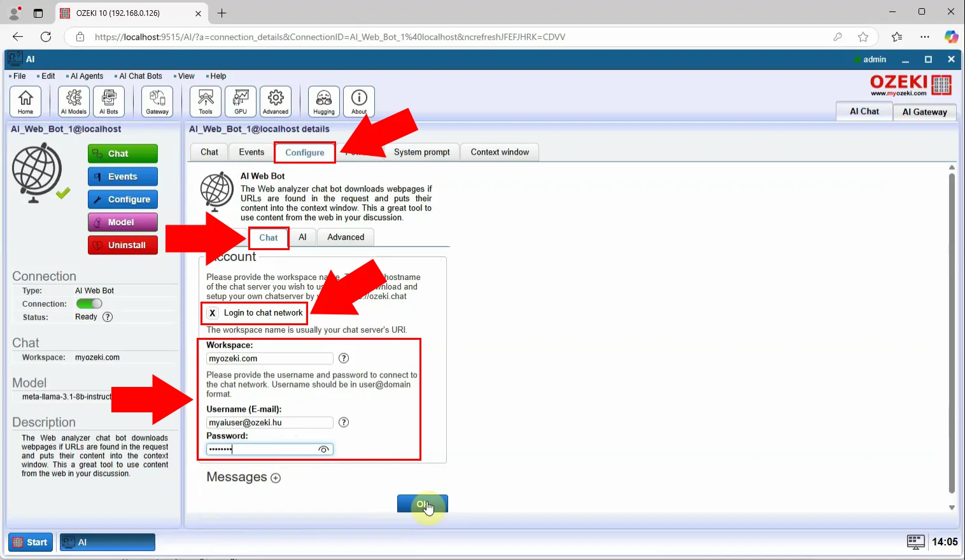Click the keyboard icon beside the clock
965x560 pixels.
[915, 542]
